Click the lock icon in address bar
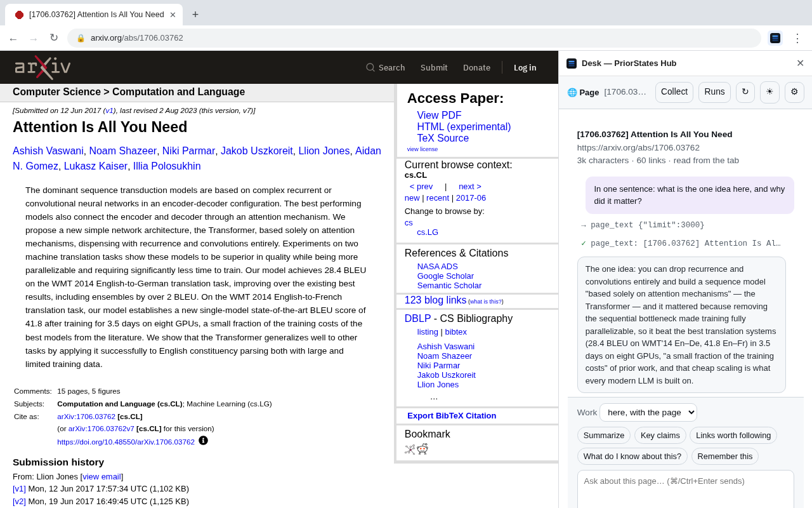Image resolution: width=812 pixels, height=508 pixels. point(81,38)
